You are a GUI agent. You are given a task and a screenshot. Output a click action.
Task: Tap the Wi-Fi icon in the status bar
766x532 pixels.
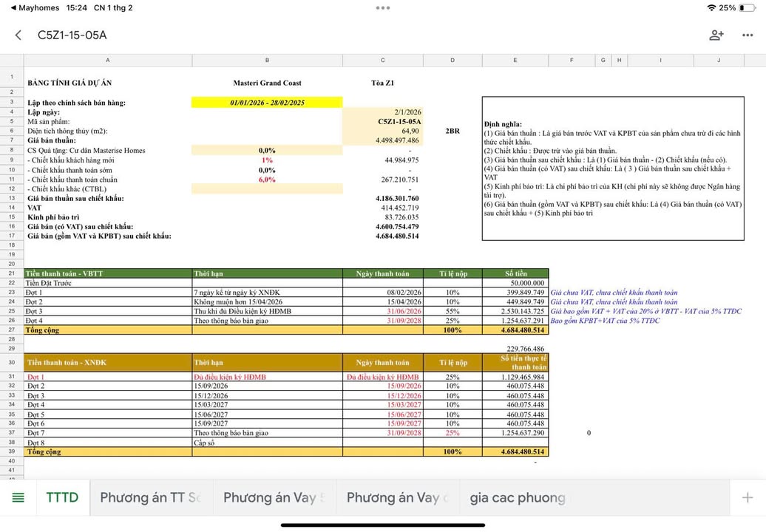(711, 7)
